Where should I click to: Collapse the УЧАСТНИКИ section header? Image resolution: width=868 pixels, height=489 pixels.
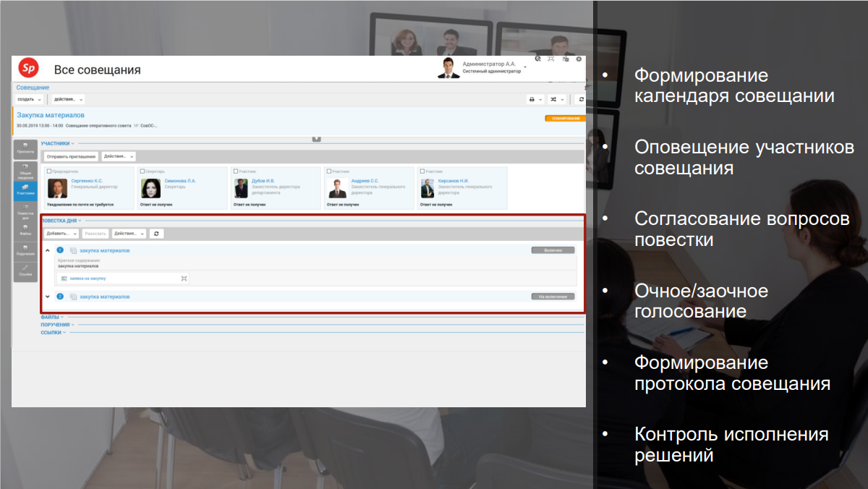57,143
